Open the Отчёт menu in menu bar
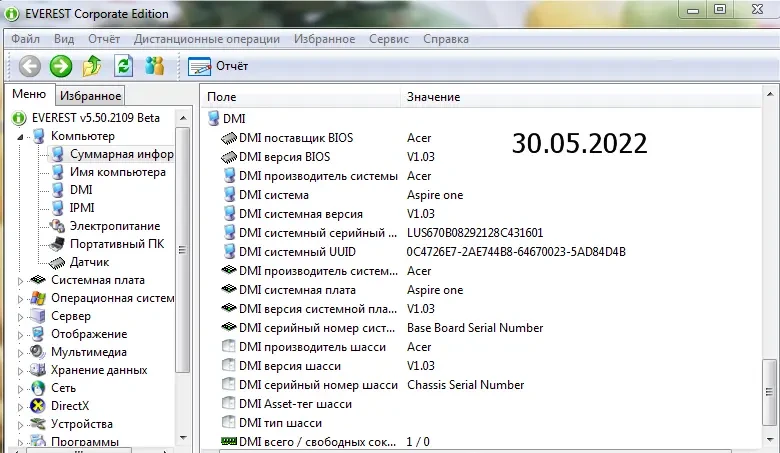Image resolution: width=780 pixels, height=453 pixels. click(104, 39)
